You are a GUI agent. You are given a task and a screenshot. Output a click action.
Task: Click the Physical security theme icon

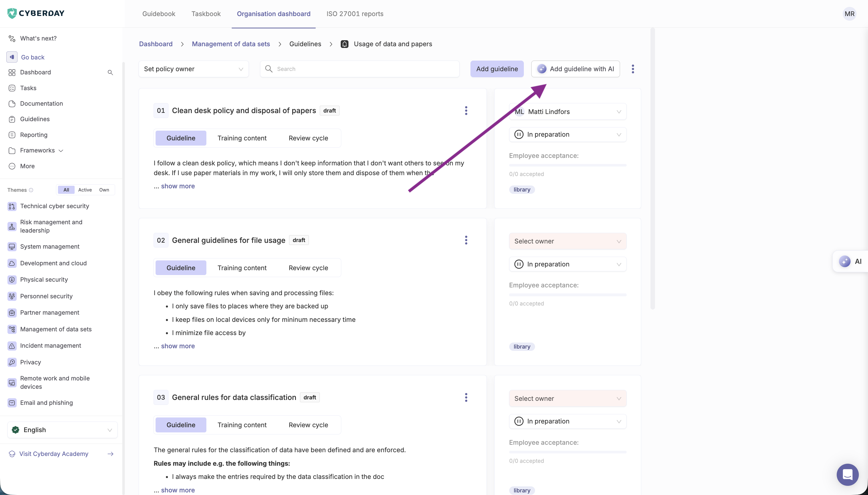12,279
